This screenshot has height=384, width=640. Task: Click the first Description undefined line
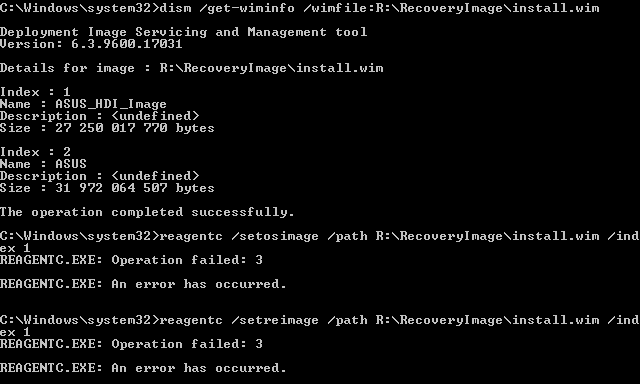click(100, 116)
